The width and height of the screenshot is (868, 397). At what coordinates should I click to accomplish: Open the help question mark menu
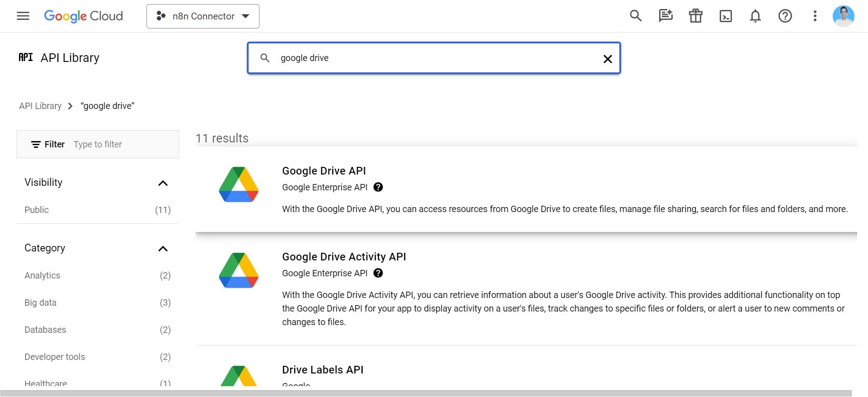coord(785,16)
